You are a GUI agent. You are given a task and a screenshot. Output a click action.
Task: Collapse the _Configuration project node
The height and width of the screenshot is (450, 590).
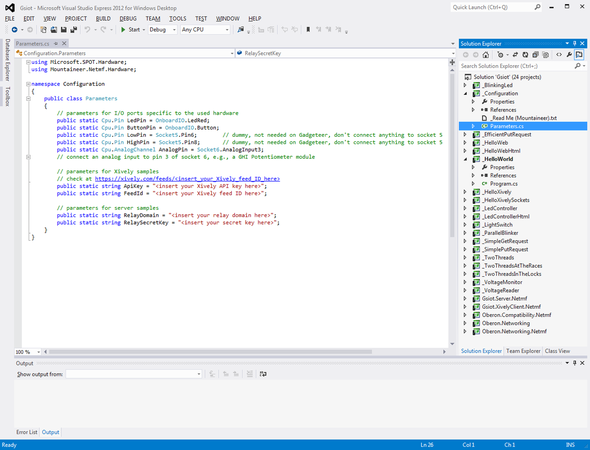coord(465,94)
